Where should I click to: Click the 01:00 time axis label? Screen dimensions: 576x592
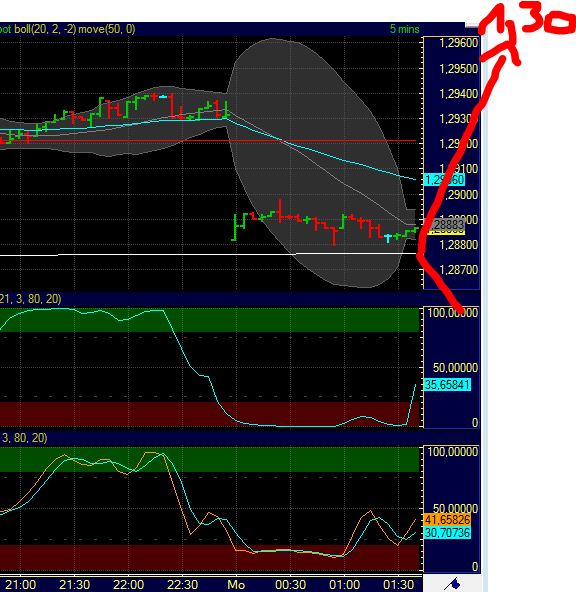tap(344, 585)
